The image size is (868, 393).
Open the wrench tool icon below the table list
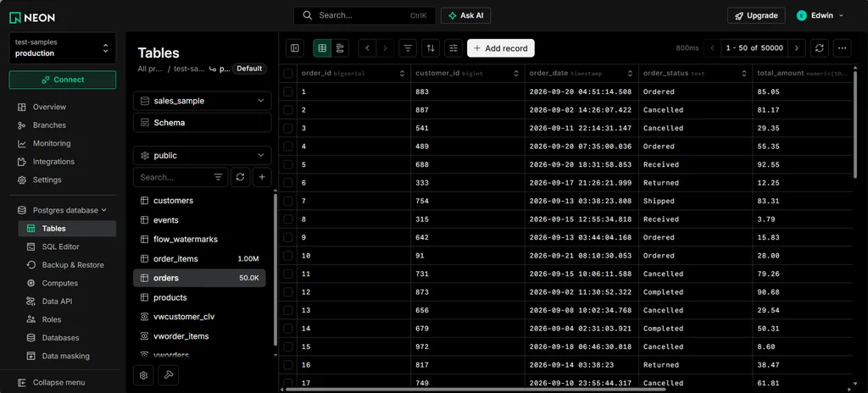169,375
